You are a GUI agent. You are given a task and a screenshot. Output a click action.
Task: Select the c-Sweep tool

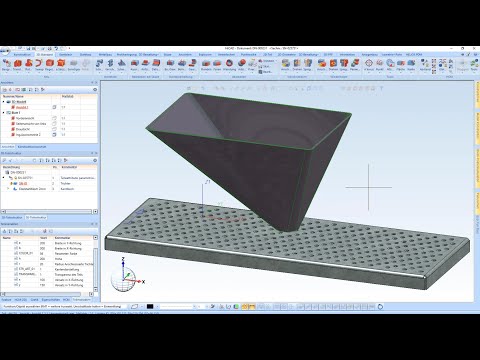61,65
